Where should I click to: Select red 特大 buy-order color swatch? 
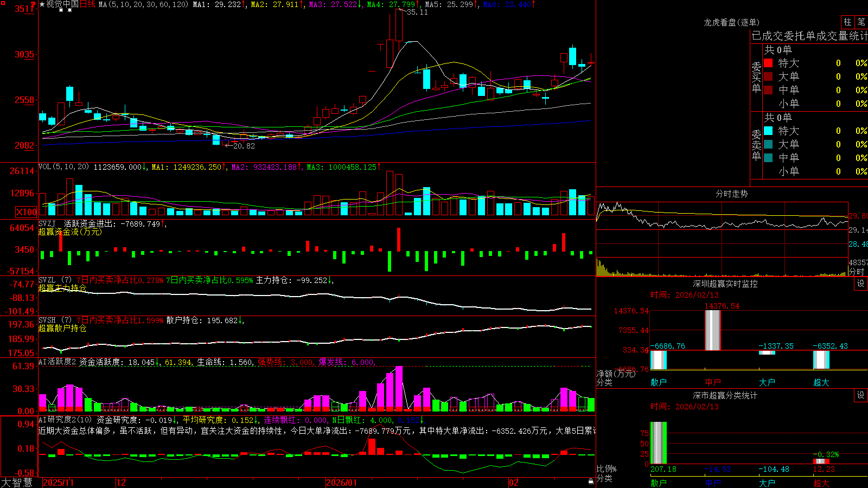click(768, 63)
